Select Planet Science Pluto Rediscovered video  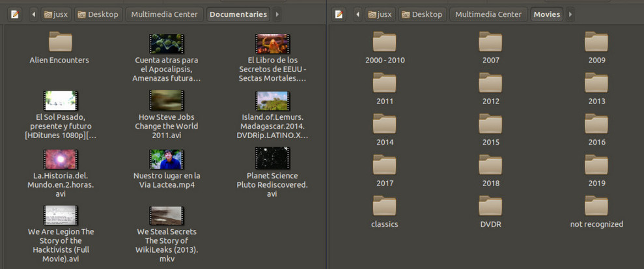(272, 159)
